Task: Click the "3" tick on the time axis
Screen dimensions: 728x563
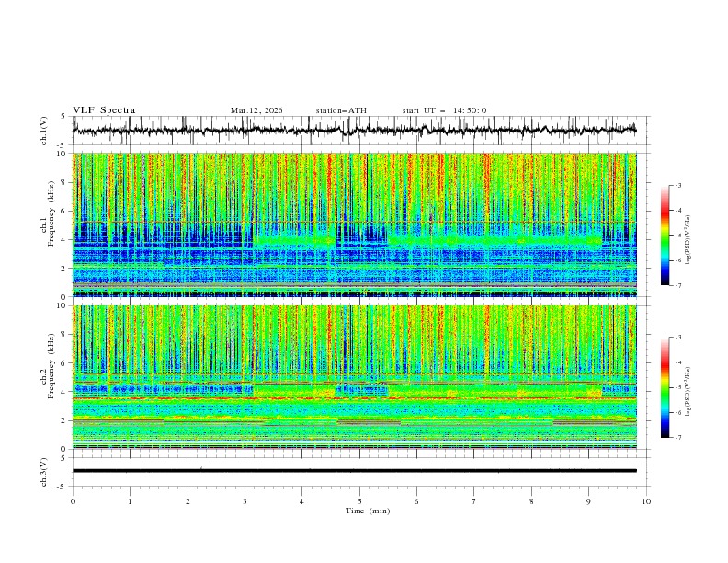Action: tap(245, 501)
